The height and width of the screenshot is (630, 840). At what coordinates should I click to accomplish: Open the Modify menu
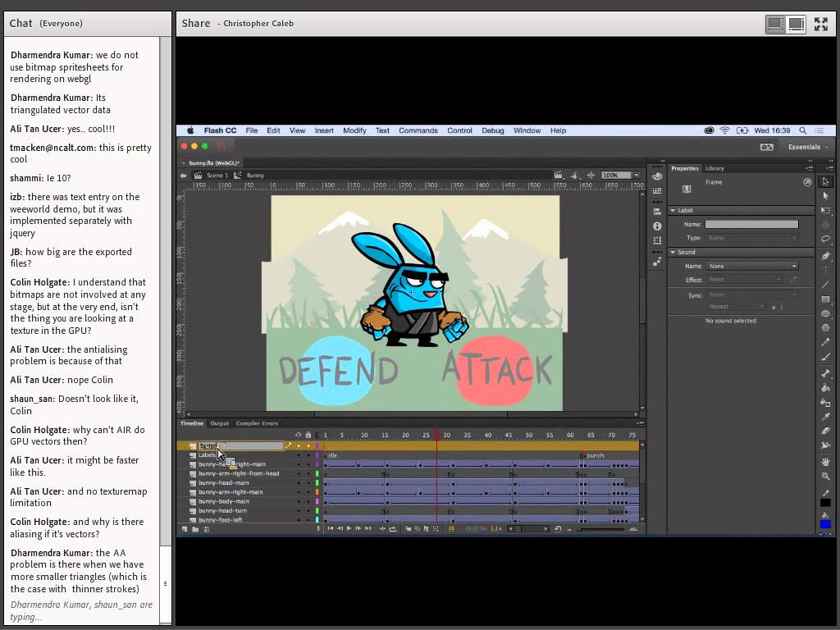click(354, 130)
